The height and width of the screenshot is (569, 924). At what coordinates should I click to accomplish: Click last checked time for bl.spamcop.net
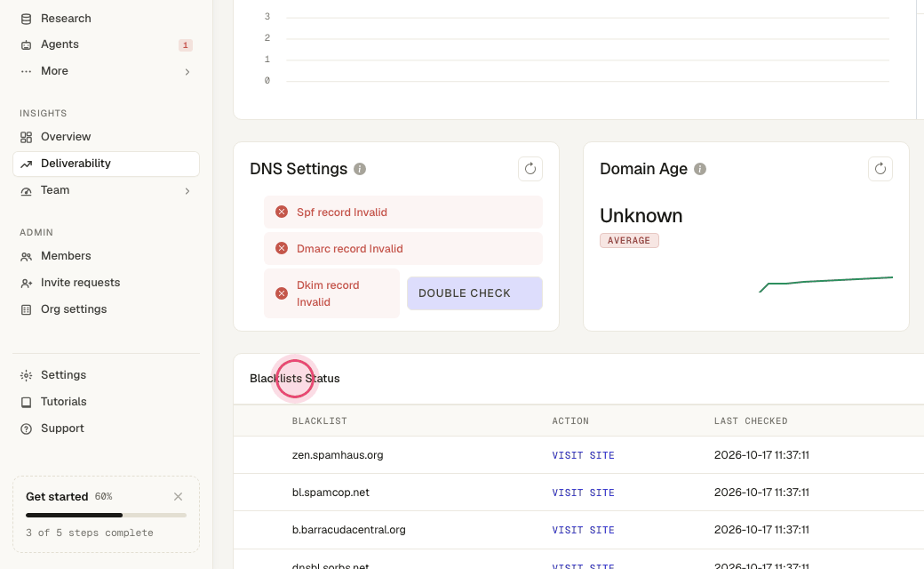pos(761,493)
